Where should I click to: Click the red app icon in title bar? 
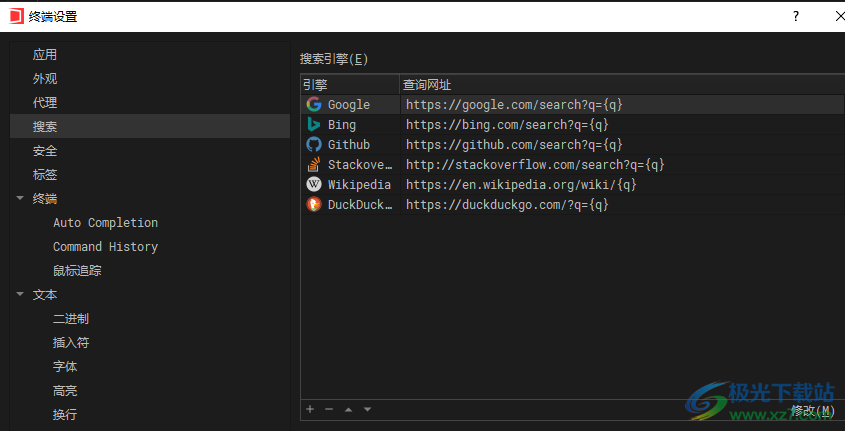[17, 16]
